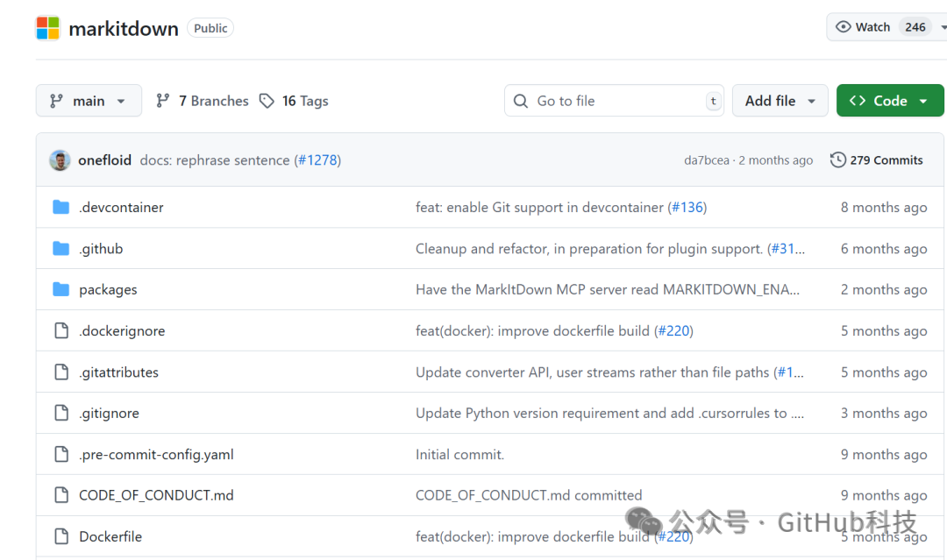Click the commit history clock icon
The height and width of the screenshot is (560, 947).
(x=837, y=159)
